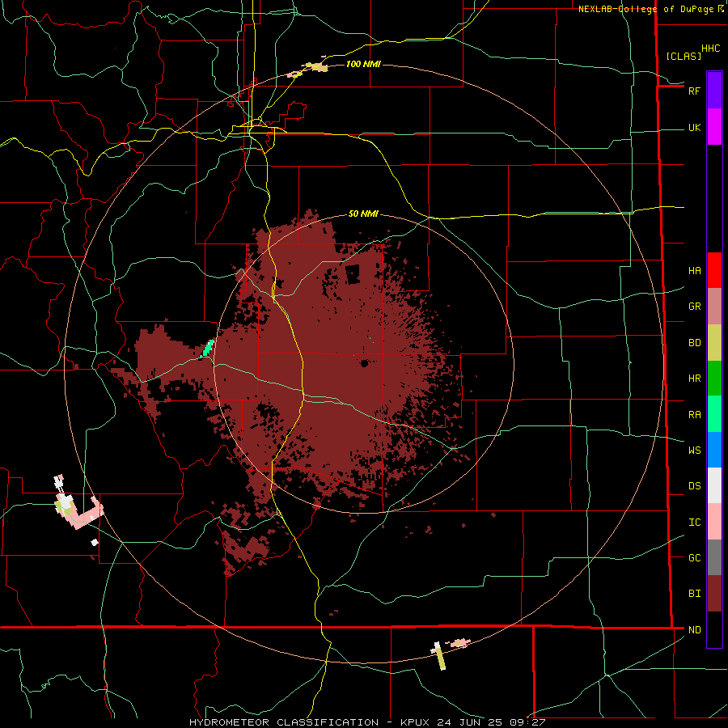Click the green rain echo near 50 NMI ring
This screenshot has height=728, width=728.
pos(207,348)
